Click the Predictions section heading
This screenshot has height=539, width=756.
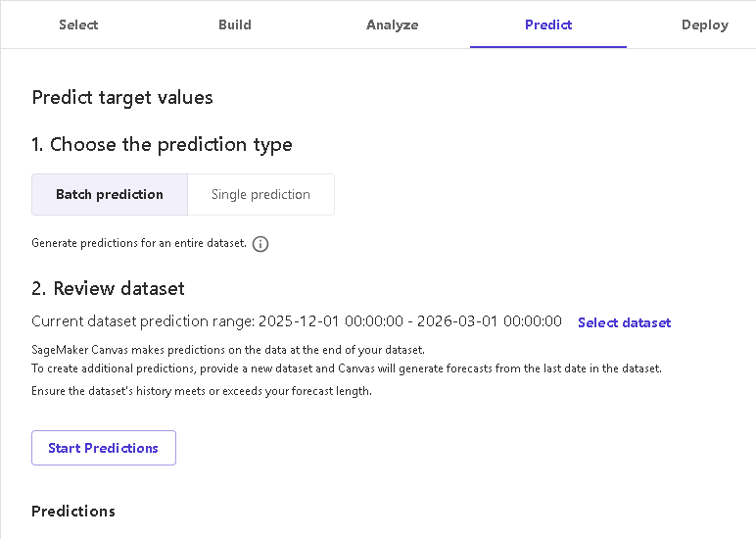point(73,511)
